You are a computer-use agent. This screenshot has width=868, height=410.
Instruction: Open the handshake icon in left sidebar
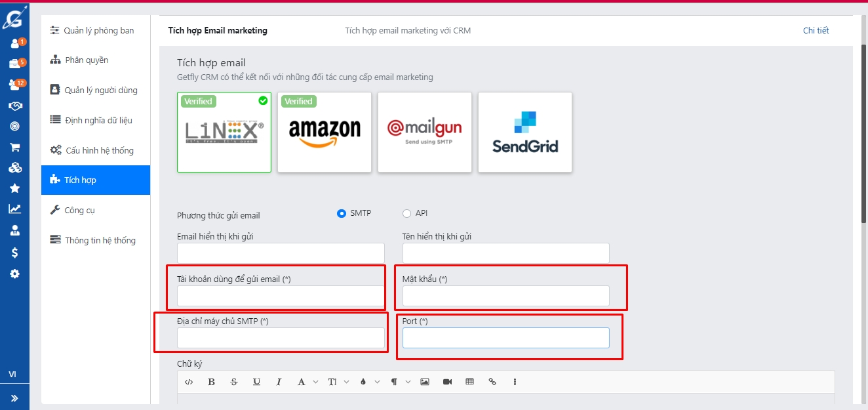click(x=14, y=106)
